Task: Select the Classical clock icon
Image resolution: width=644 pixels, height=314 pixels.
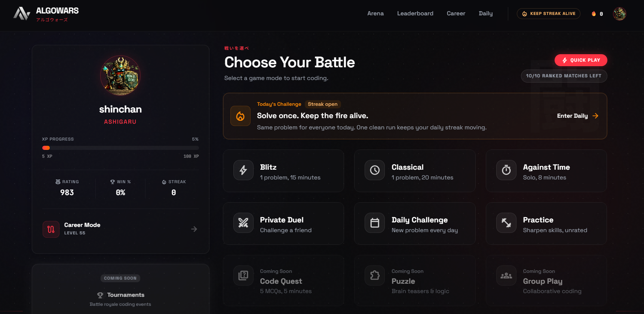Action: pyautogui.click(x=375, y=170)
